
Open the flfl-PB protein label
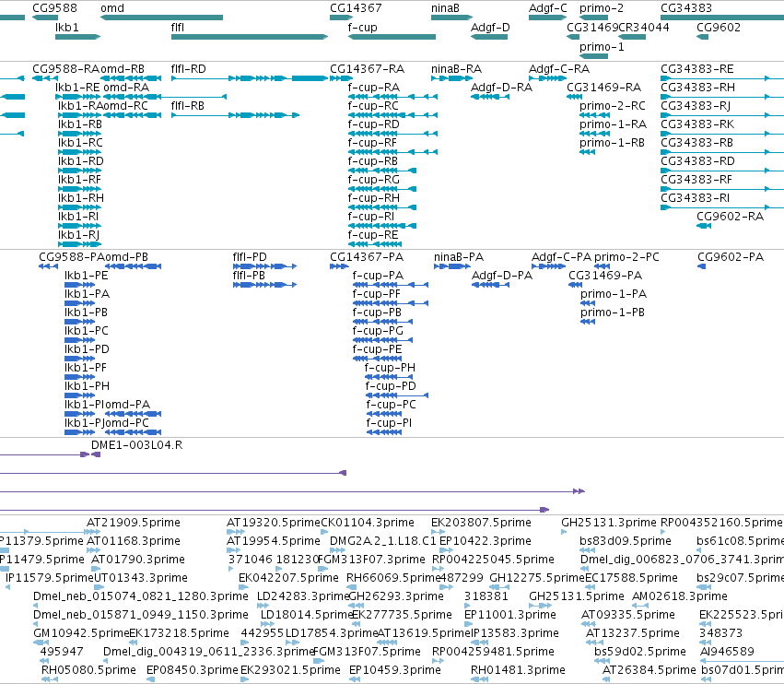tap(249, 276)
